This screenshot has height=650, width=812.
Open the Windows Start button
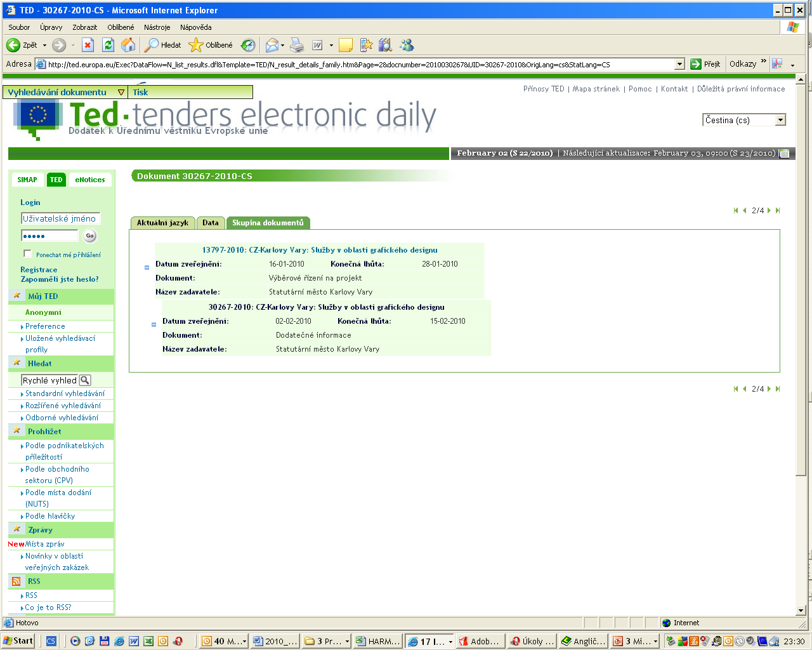(x=18, y=641)
